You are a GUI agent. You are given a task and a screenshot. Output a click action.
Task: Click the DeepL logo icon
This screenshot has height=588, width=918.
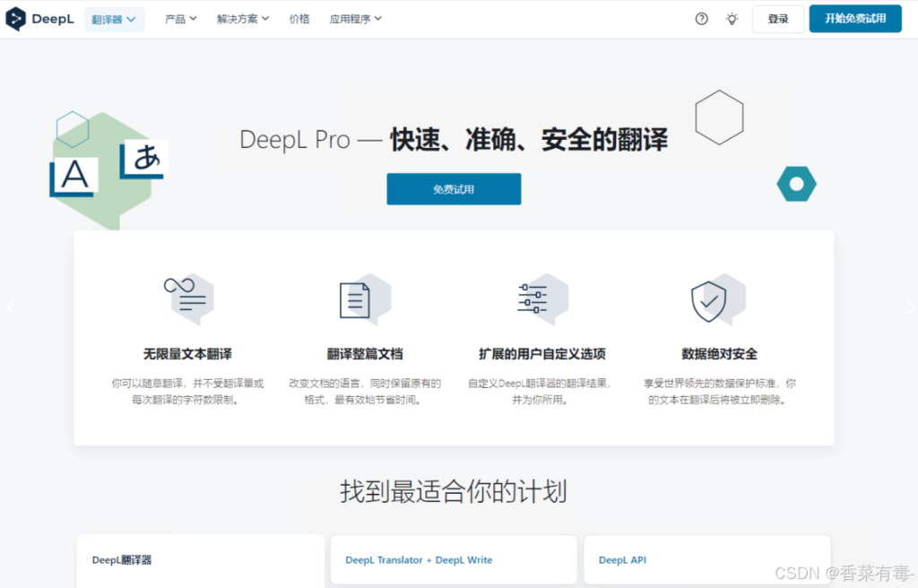[x=15, y=18]
